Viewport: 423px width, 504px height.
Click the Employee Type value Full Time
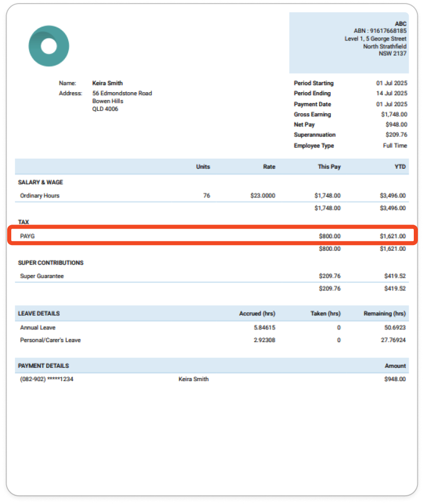click(395, 145)
